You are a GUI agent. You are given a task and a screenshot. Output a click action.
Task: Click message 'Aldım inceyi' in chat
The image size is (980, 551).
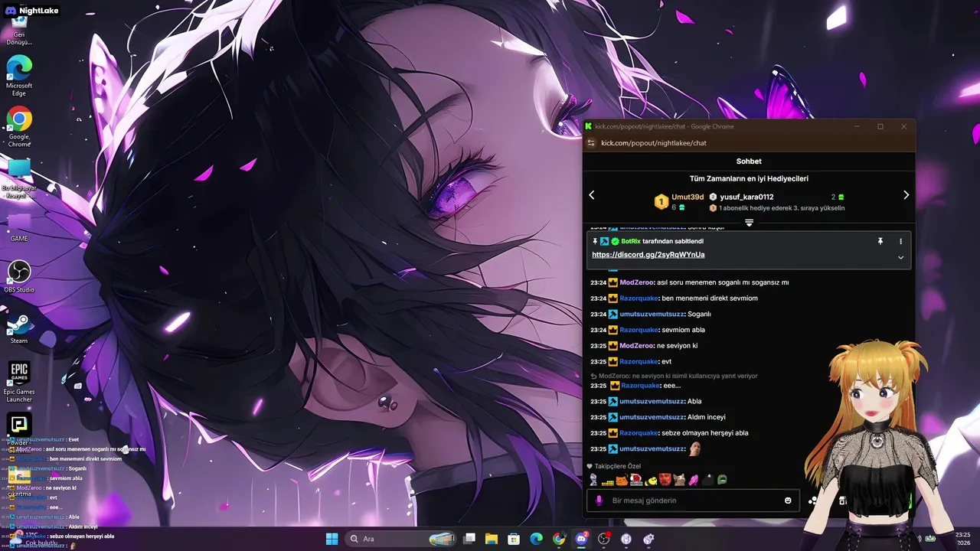707,417
